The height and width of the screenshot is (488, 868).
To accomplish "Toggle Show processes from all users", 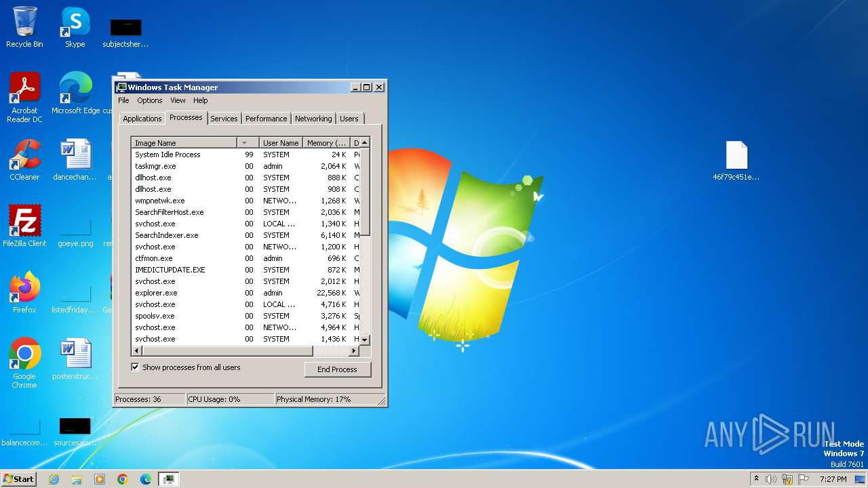I will (135, 367).
